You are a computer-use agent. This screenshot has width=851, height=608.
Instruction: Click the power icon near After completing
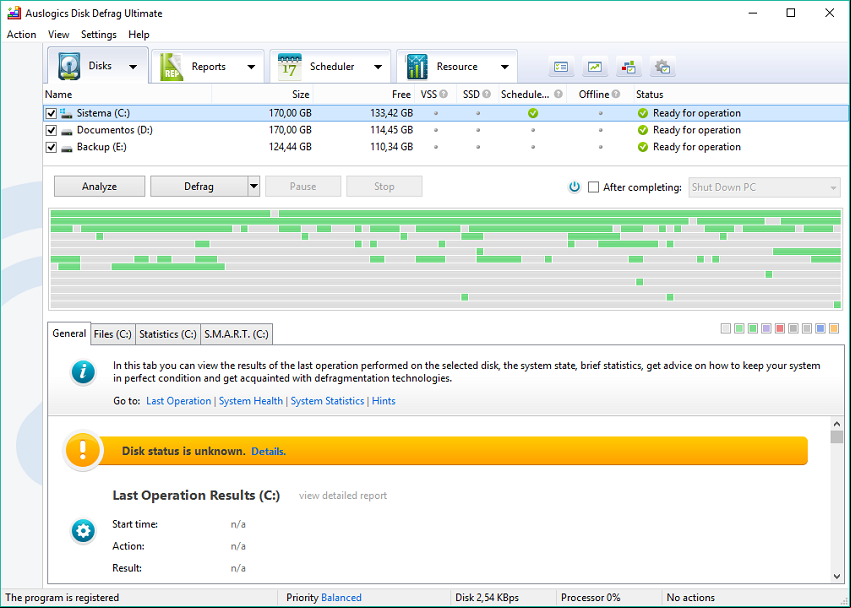tap(574, 187)
